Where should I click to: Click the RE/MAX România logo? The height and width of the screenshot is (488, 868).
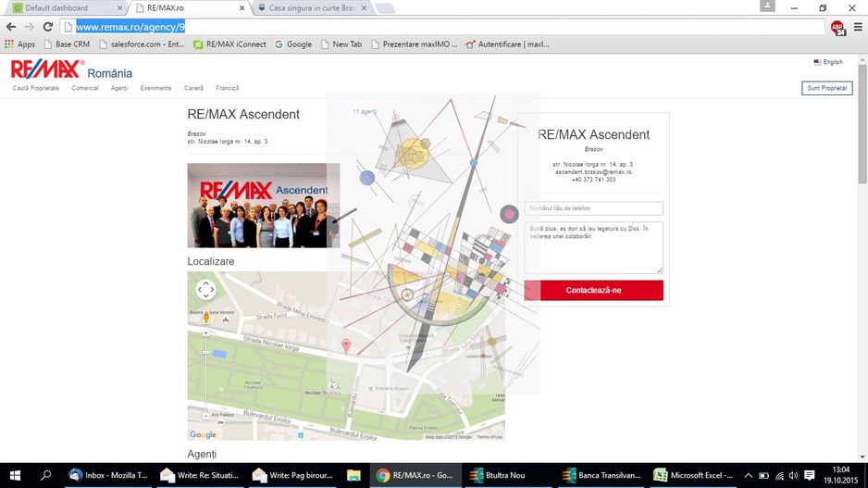coord(71,70)
